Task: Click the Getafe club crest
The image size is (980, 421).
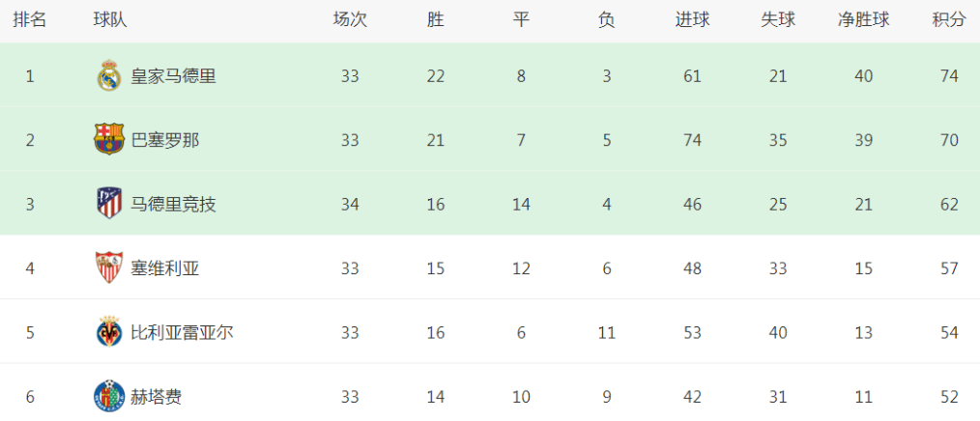Action: tap(109, 395)
